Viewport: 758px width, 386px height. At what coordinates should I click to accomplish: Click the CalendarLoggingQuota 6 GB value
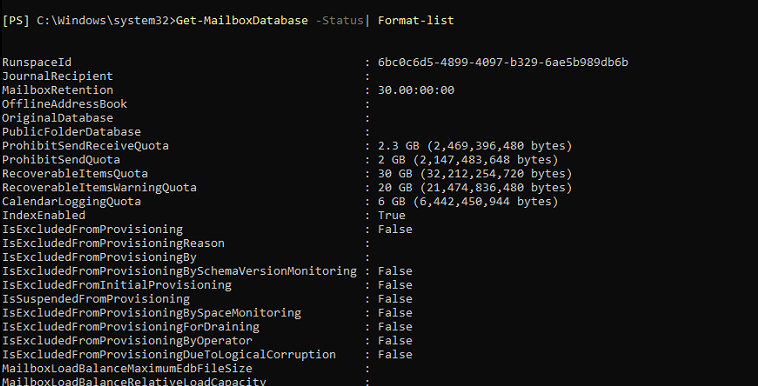468,201
